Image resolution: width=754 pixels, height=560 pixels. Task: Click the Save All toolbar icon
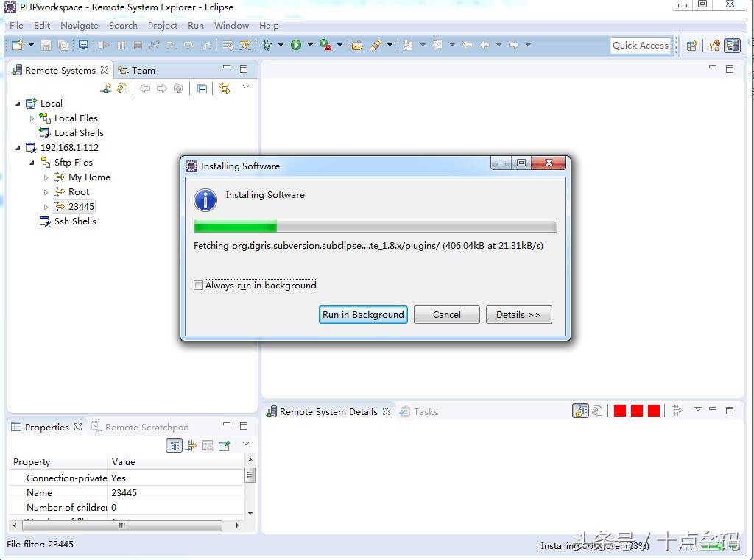pos(63,45)
